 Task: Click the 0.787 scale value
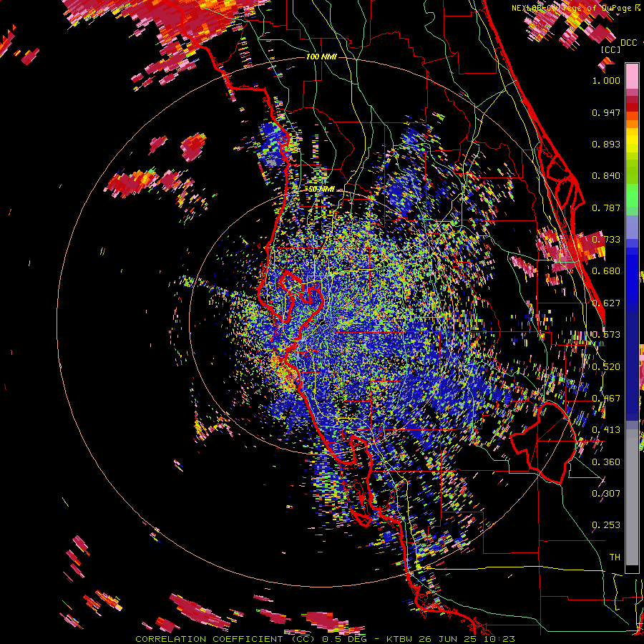pos(606,208)
